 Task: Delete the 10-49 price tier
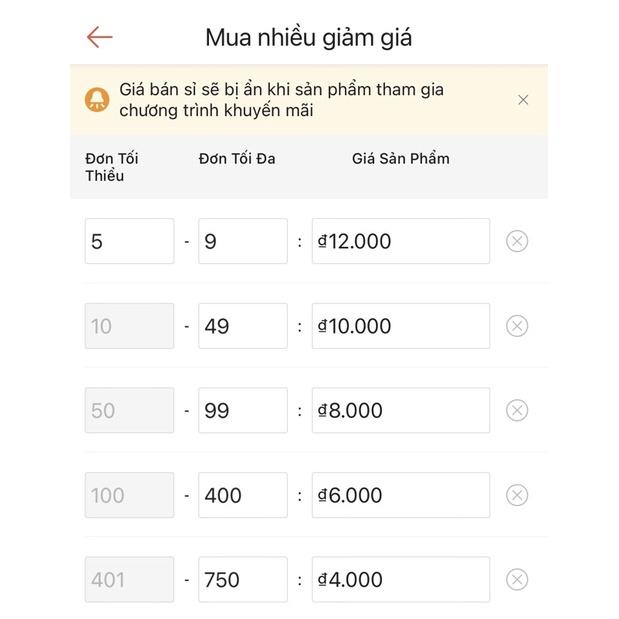click(517, 326)
